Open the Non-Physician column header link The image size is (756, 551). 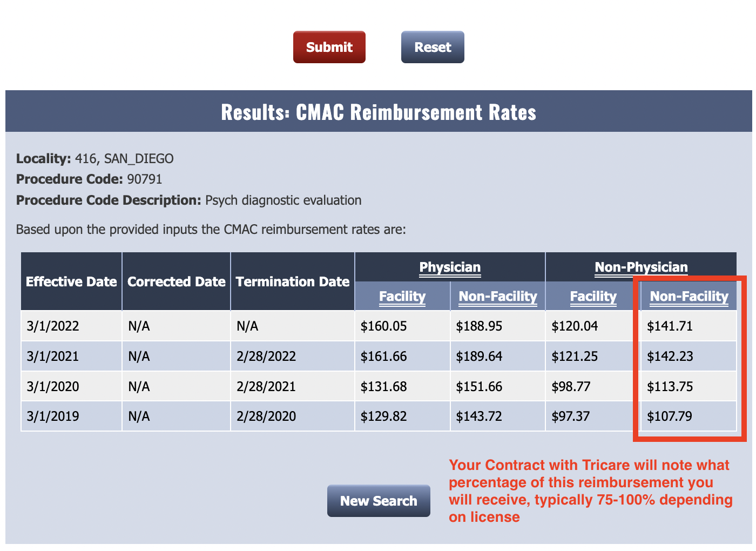(x=642, y=267)
